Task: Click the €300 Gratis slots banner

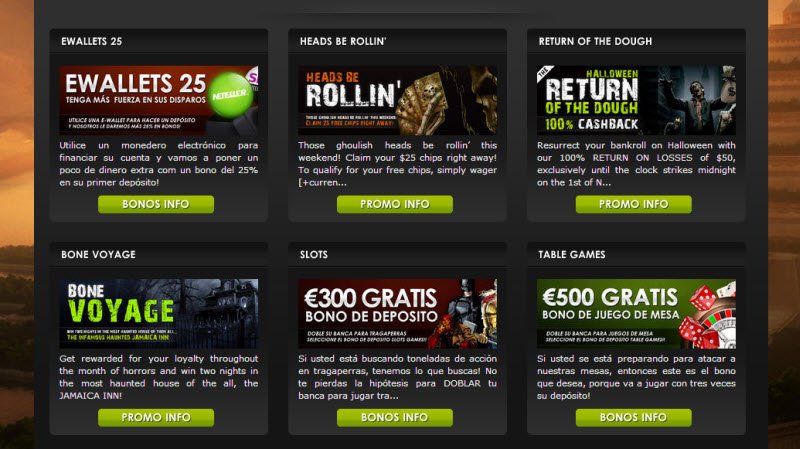Action: [x=397, y=313]
